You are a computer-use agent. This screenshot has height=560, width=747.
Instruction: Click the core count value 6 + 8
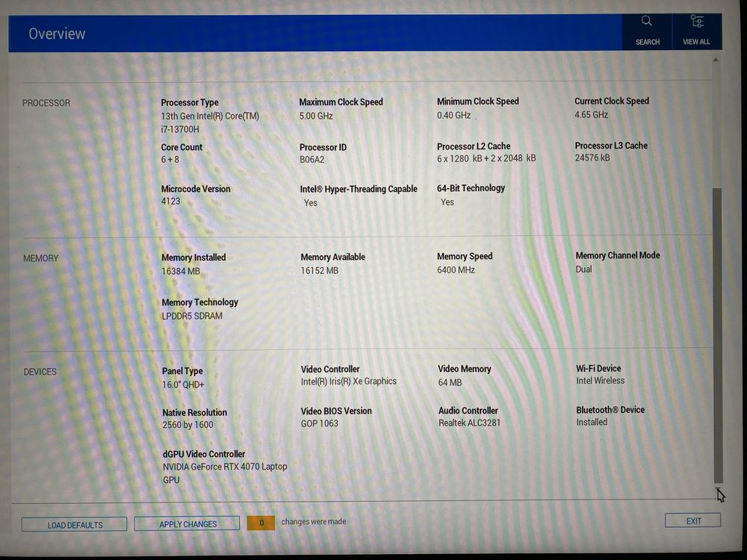tap(170, 160)
